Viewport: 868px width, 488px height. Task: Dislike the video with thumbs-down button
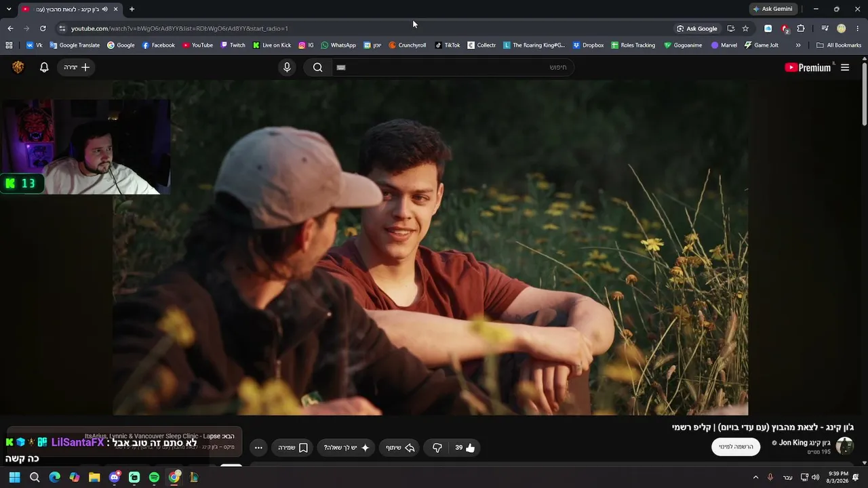point(437,447)
